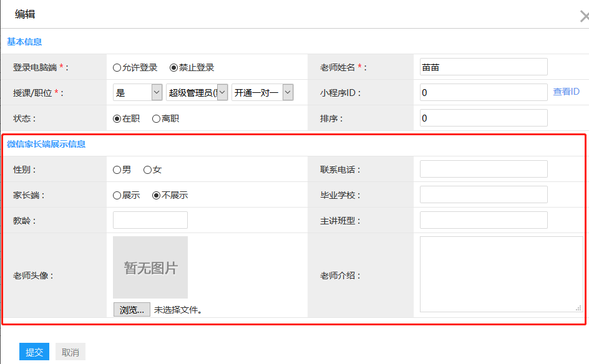
Task: Set status to 离职
Action: point(156,118)
